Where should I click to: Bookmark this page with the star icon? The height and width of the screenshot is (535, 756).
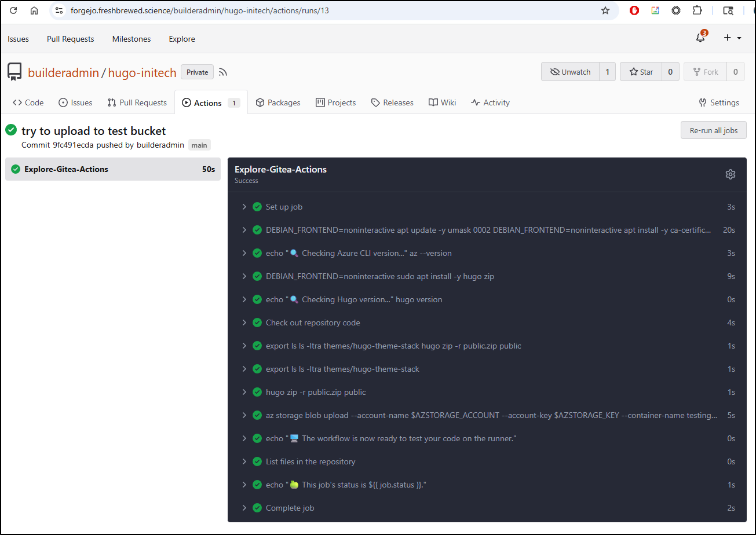[605, 10]
